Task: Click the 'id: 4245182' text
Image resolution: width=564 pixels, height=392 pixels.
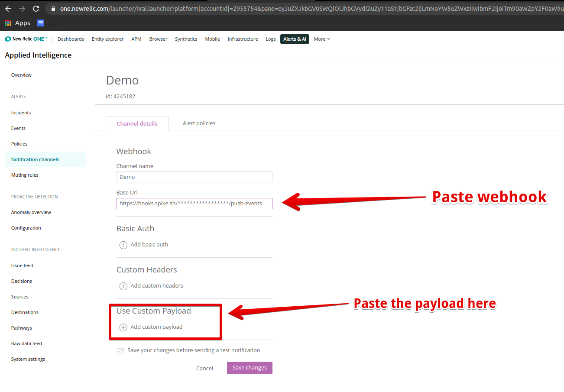Action: pyautogui.click(x=120, y=96)
